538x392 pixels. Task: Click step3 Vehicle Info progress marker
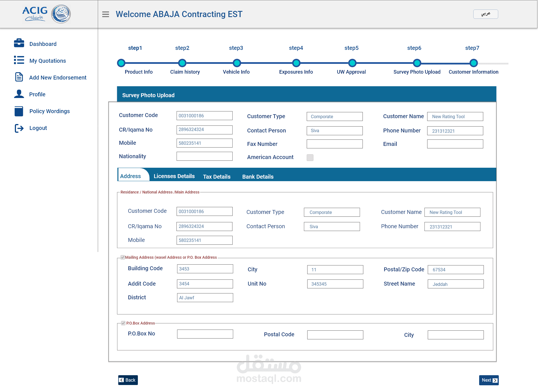point(237,63)
